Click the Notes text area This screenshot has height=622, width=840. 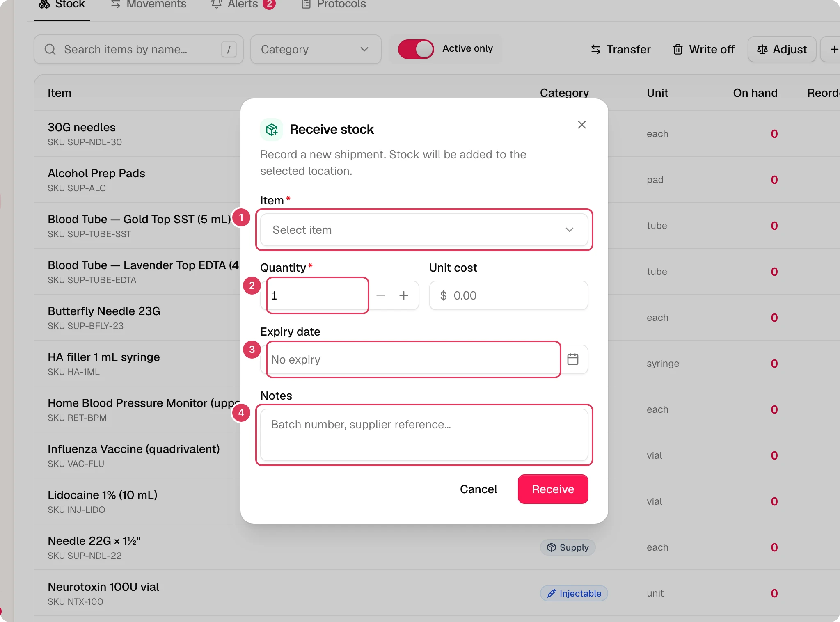(424, 435)
